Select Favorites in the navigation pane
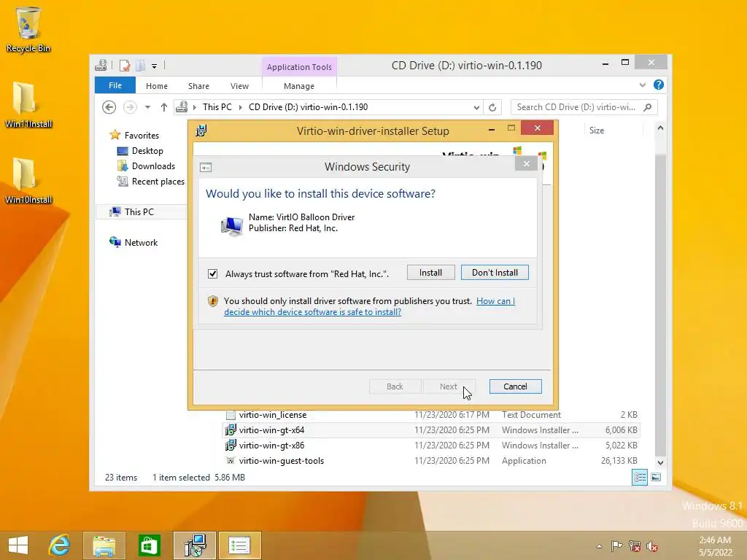Image resolution: width=747 pixels, height=560 pixels. 142,135
